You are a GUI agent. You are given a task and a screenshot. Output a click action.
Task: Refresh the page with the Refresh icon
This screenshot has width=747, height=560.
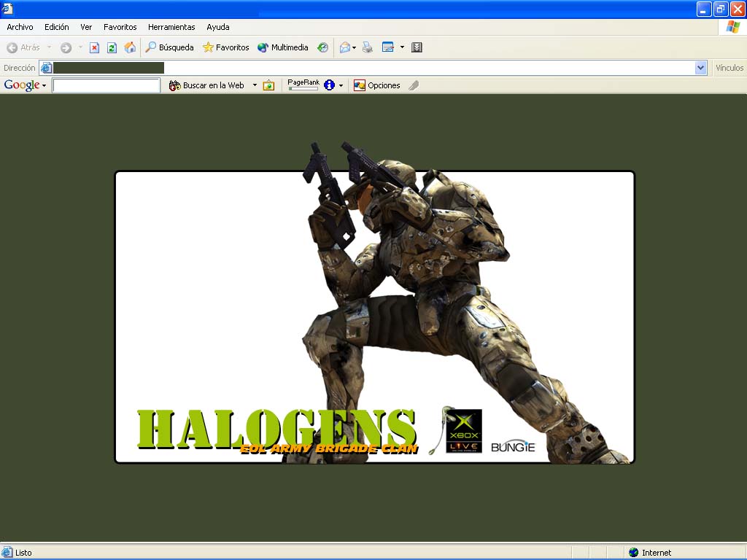click(112, 47)
